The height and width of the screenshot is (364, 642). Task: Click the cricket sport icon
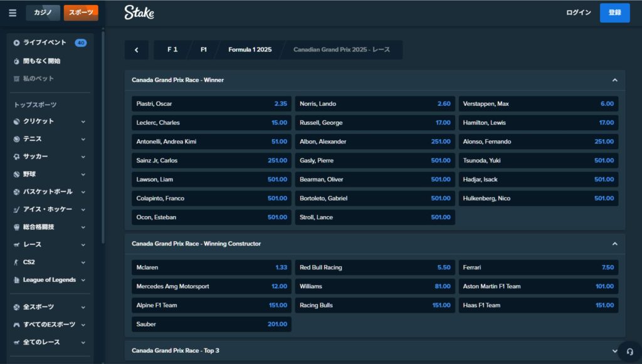[16, 122]
